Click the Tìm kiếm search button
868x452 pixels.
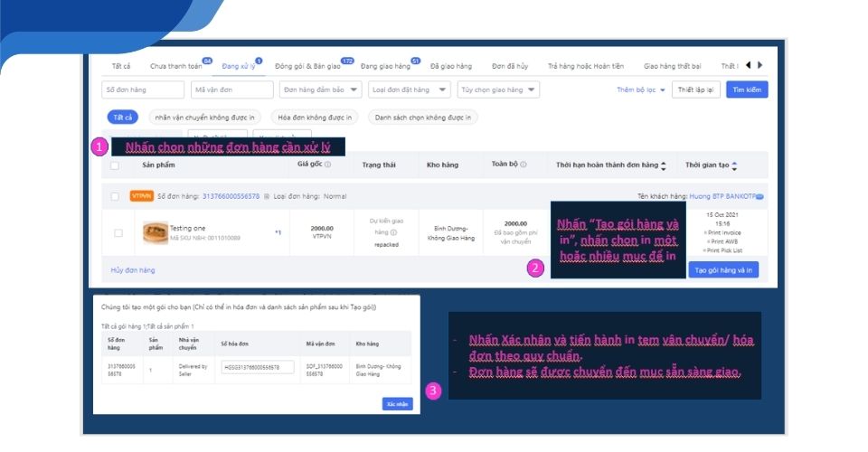click(x=747, y=89)
